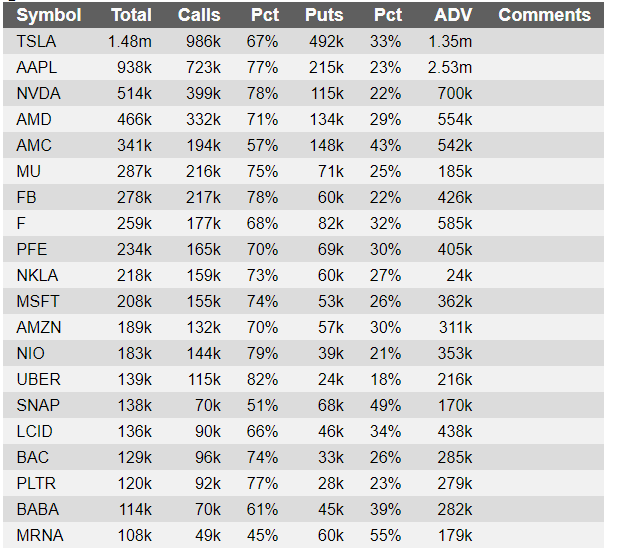Screen dimensions: 632x557
Task: Click the Calls column header
Action: tap(199, 15)
